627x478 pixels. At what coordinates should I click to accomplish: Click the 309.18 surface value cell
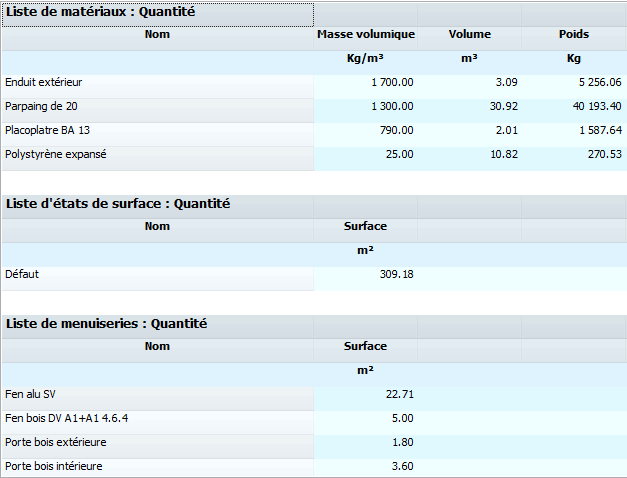click(x=365, y=278)
